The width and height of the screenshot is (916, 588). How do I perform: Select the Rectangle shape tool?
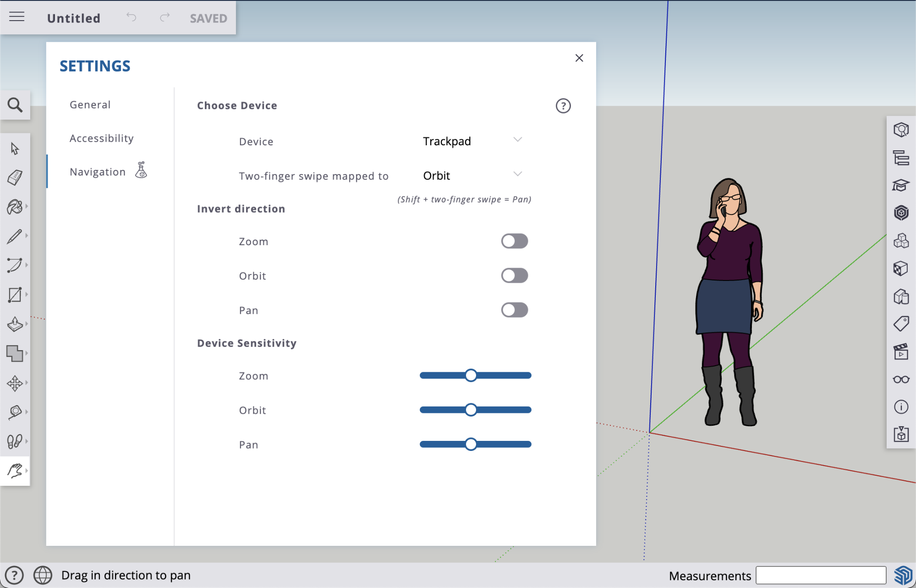15,295
